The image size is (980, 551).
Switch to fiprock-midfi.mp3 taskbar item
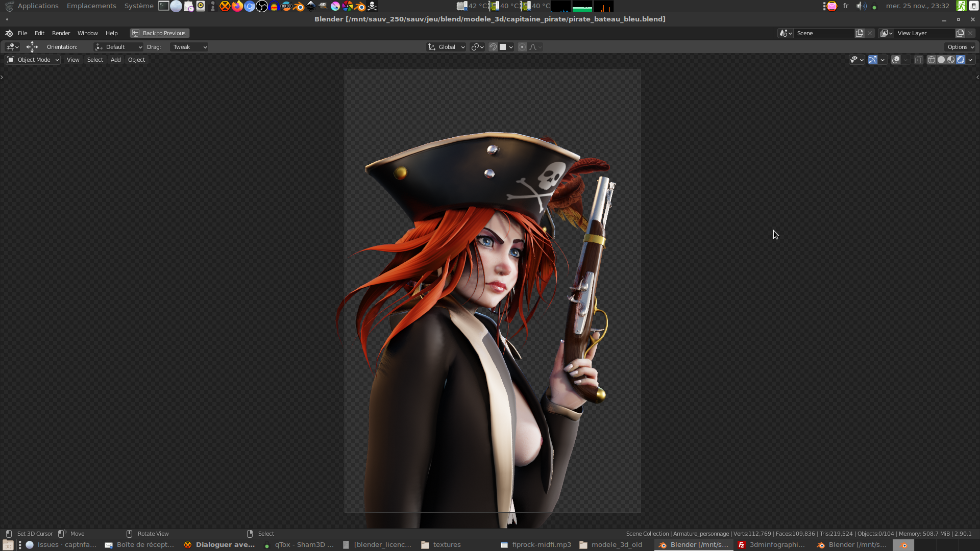536,545
